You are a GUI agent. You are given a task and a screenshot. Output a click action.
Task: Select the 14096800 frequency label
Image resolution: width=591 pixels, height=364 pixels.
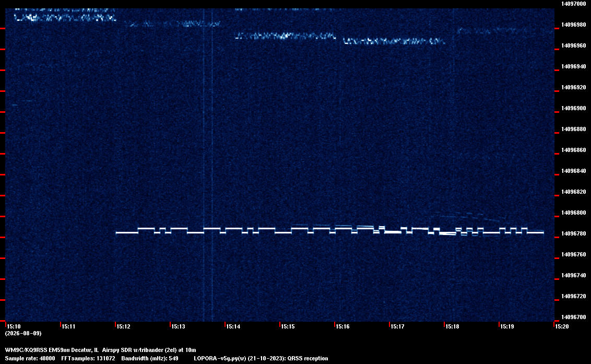tap(574, 213)
